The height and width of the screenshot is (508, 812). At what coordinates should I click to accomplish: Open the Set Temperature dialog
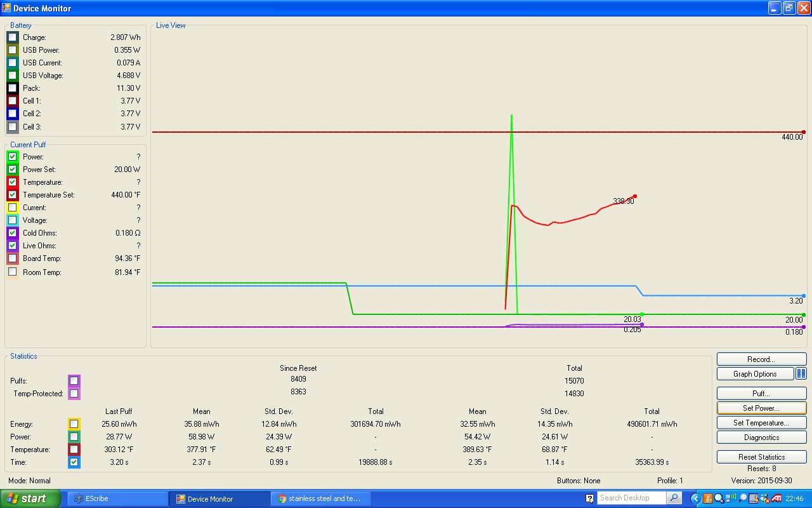[x=761, y=423]
